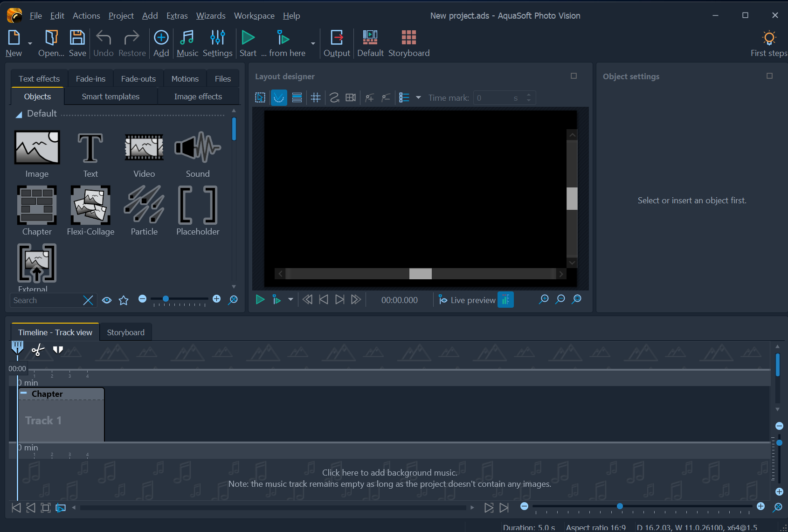The height and width of the screenshot is (532, 788).
Task: Switch to the Storyboard timeline tab
Action: coord(126,332)
